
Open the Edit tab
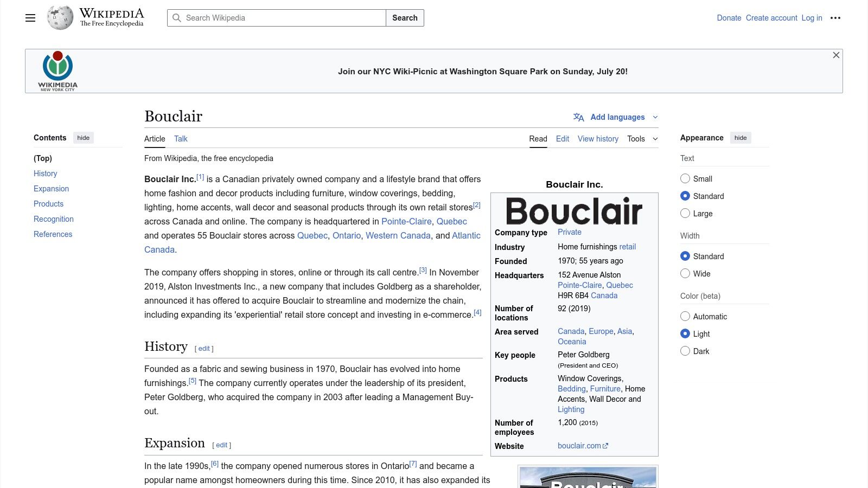coord(563,139)
